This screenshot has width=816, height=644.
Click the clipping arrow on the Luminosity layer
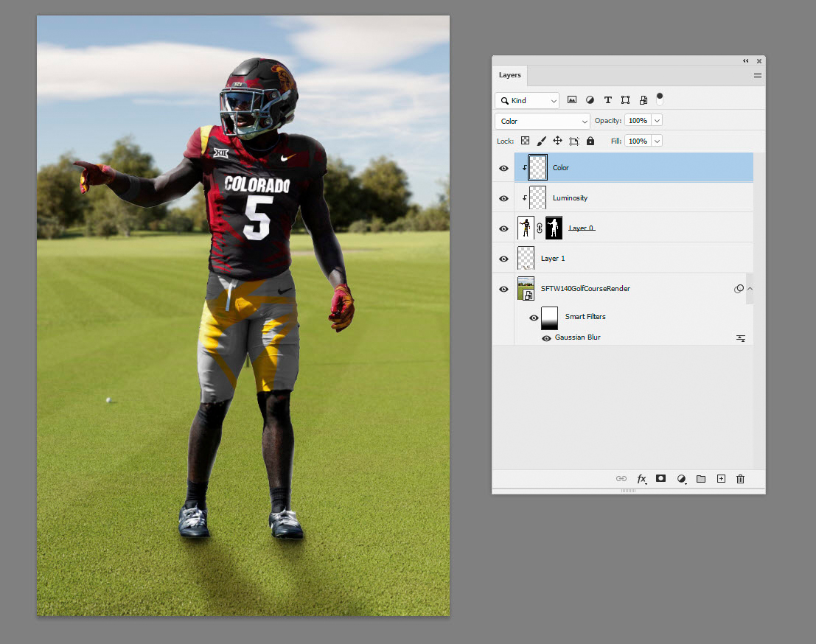525,197
